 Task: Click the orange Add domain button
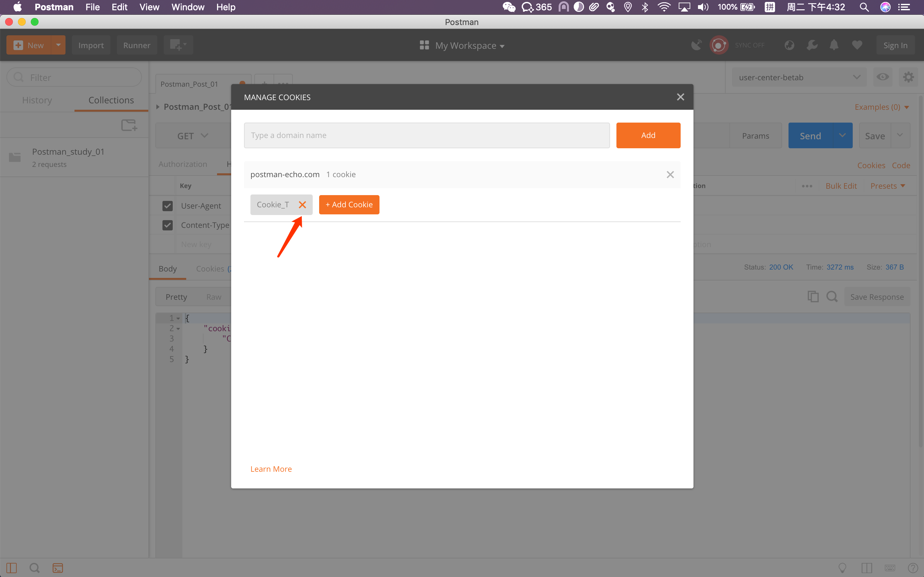648,135
